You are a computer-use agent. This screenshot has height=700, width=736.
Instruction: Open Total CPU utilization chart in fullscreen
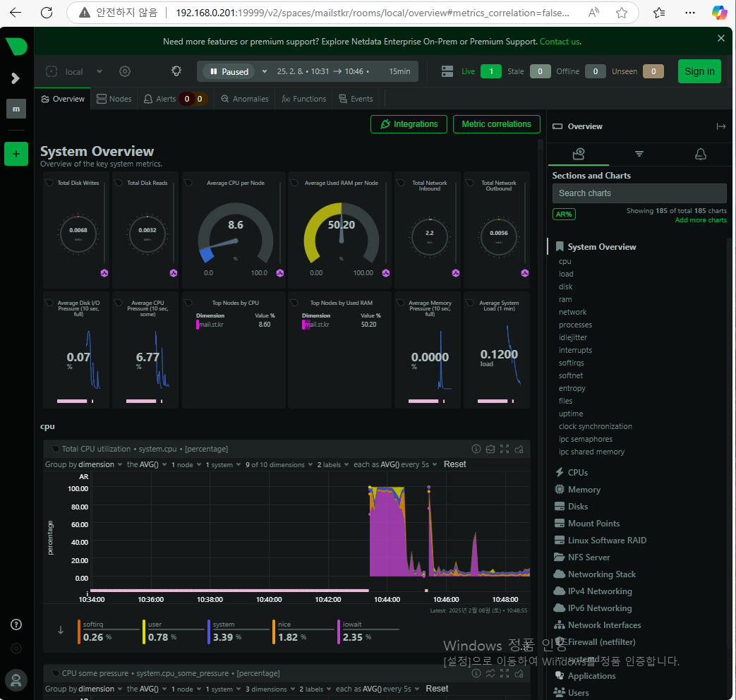tap(504, 449)
